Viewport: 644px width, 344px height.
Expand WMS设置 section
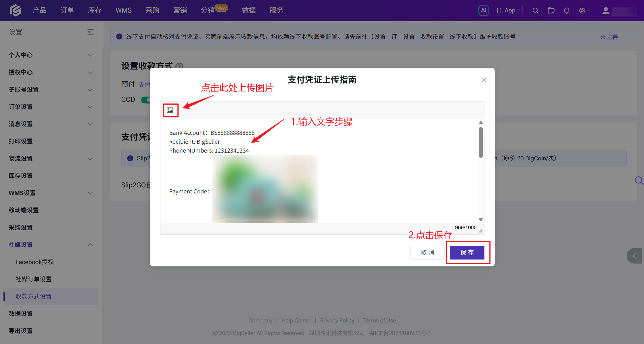(x=90, y=193)
